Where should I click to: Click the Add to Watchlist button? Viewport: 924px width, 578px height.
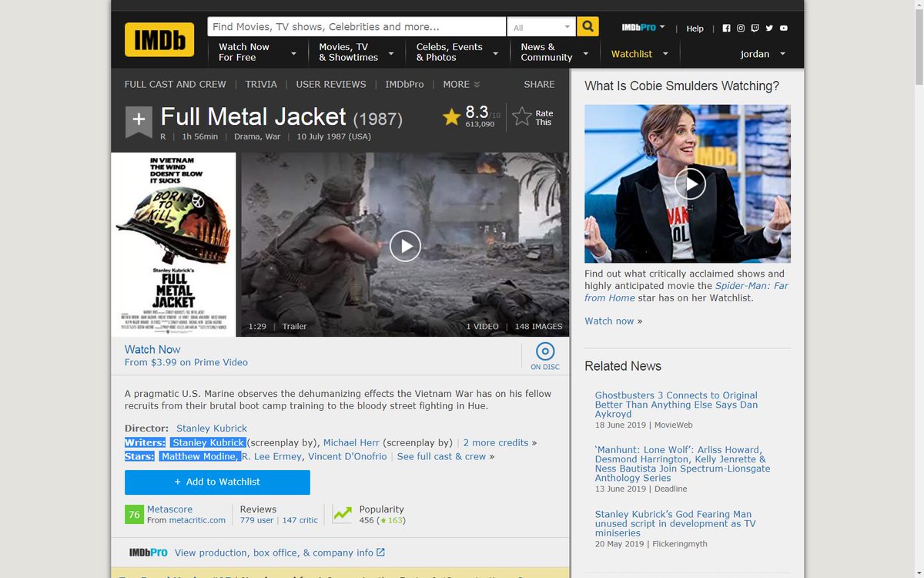click(x=217, y=482)
